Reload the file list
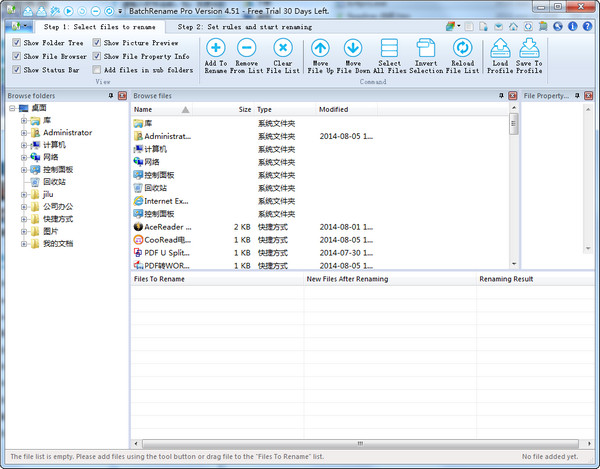 click(463, 48)
